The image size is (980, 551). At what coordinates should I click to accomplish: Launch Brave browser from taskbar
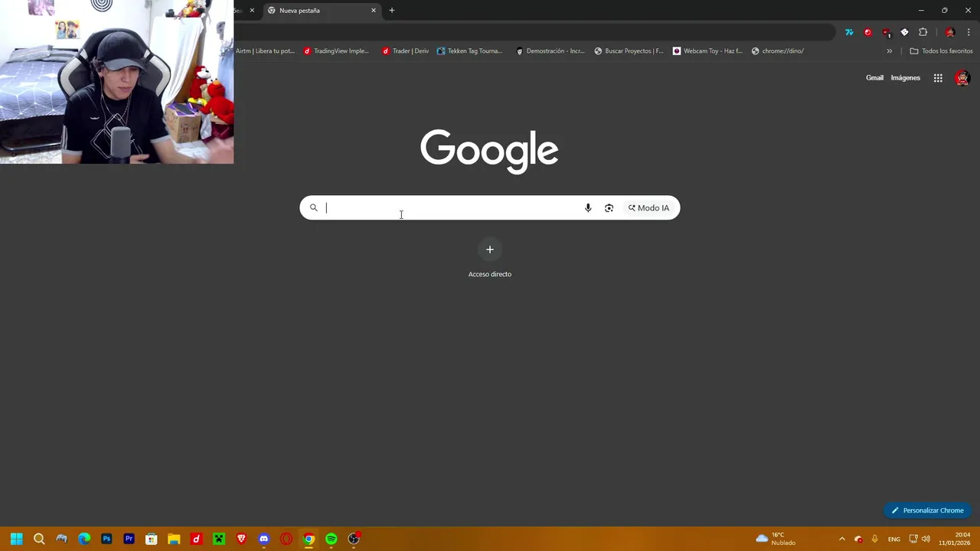241,539
